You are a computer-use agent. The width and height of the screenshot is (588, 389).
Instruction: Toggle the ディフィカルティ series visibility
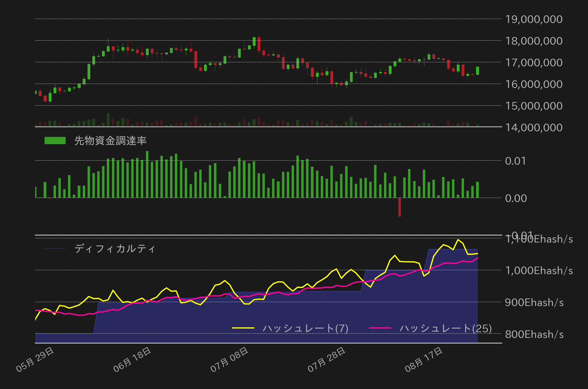click(x=115, y=249)
